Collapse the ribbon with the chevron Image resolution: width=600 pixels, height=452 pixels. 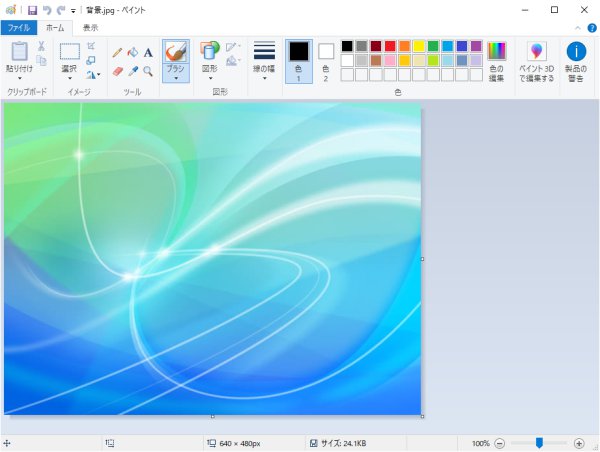578,28
